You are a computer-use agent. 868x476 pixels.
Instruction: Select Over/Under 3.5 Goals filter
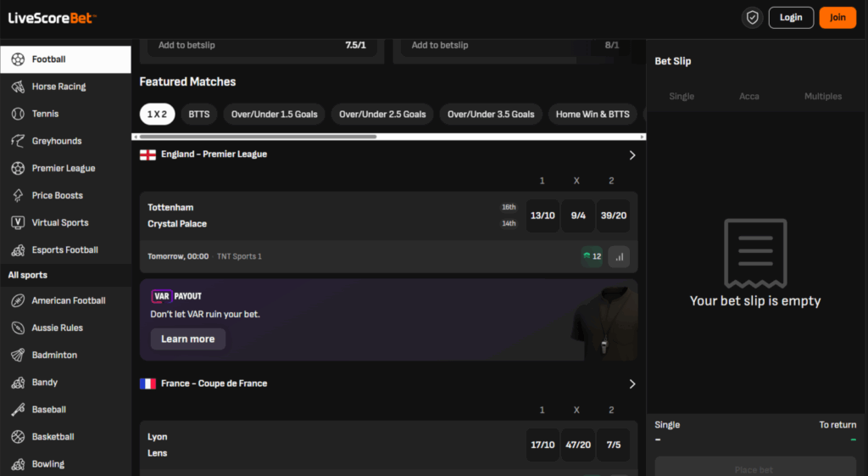491,115
